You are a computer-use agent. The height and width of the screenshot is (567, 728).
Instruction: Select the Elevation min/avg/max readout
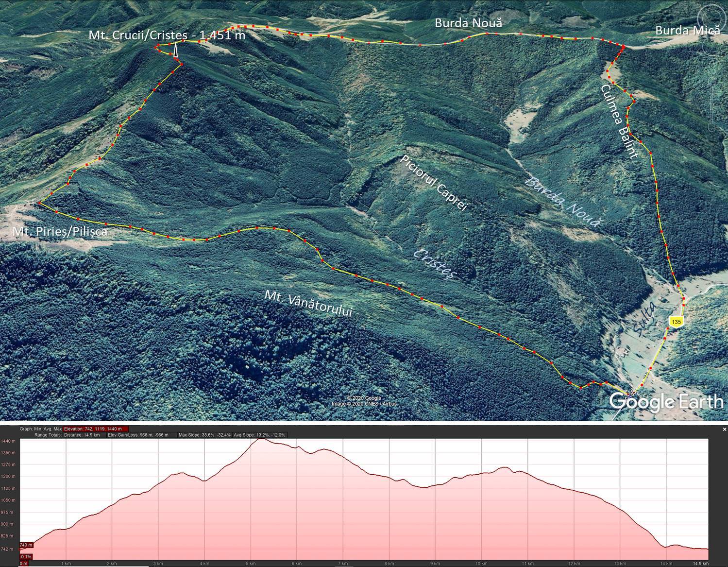tap(96, 429)
